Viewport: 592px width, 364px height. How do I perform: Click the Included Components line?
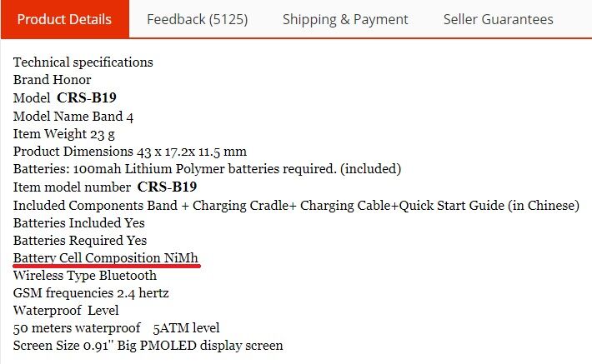(296, 206)
